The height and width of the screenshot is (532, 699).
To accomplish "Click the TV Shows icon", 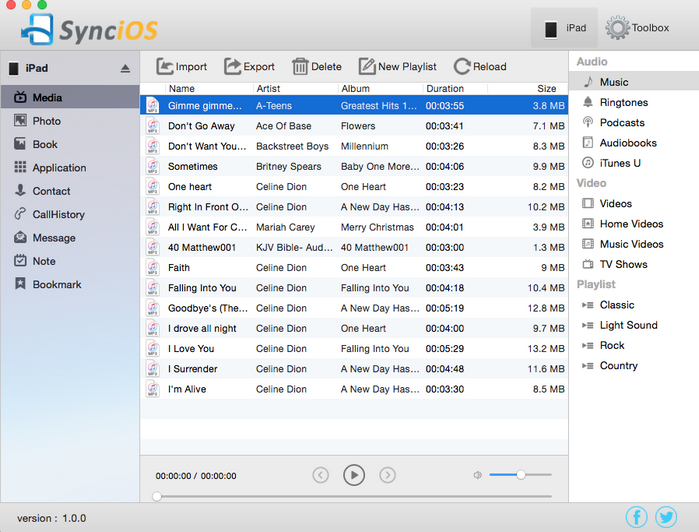I will coord(588,264).
